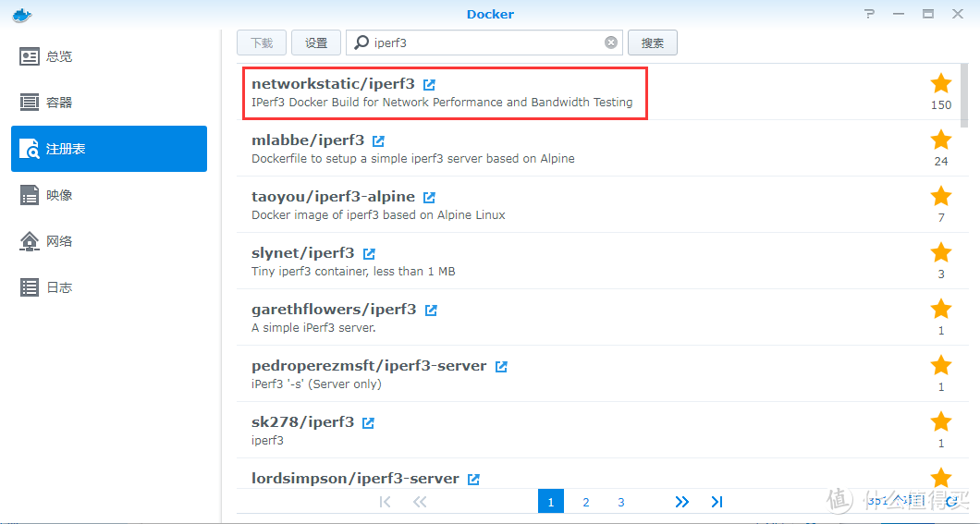Go to page 2

(585, 502)
